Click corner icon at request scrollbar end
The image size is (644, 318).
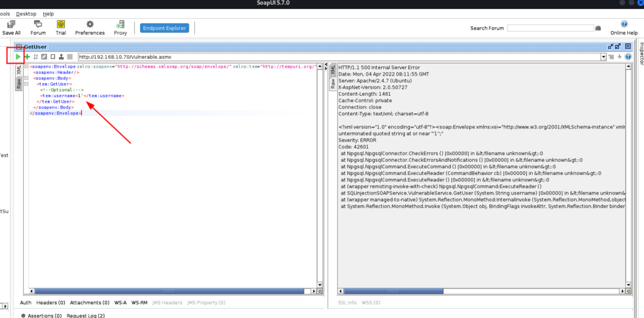pos(320,291)
